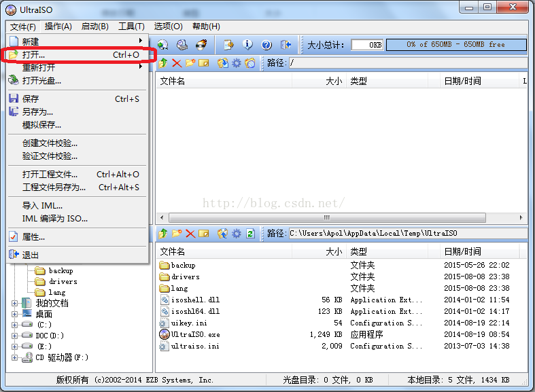Open the 新建 submenu
The image size is (535, 392).
77,41
